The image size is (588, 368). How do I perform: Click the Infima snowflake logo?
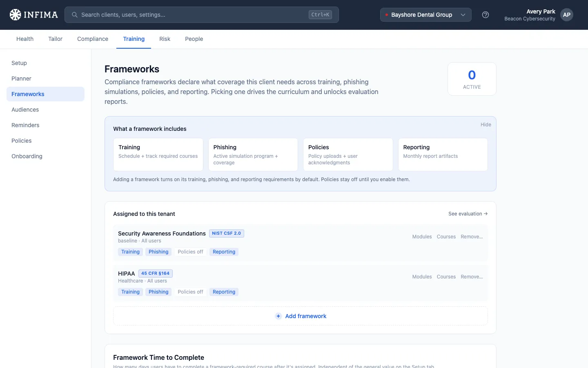16,15
